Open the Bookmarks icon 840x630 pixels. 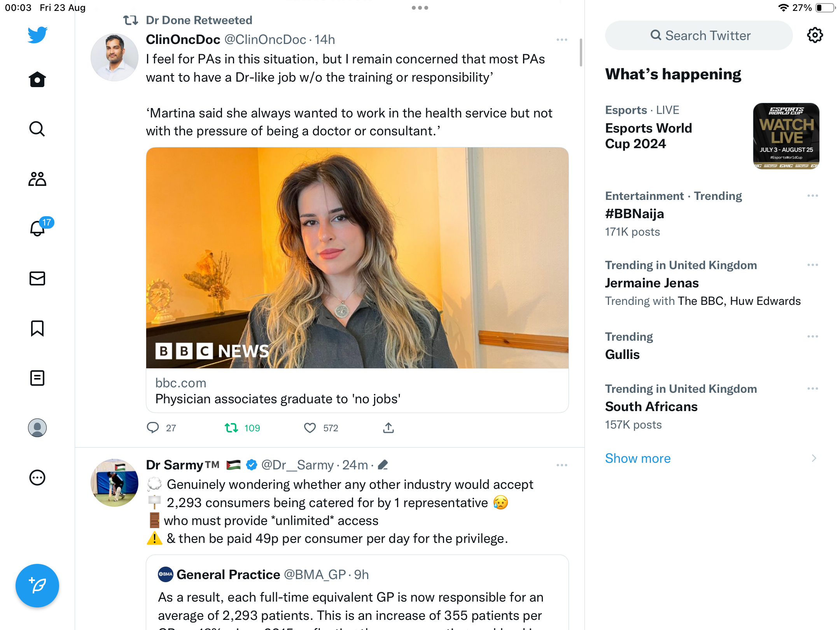tap(37, 328)
